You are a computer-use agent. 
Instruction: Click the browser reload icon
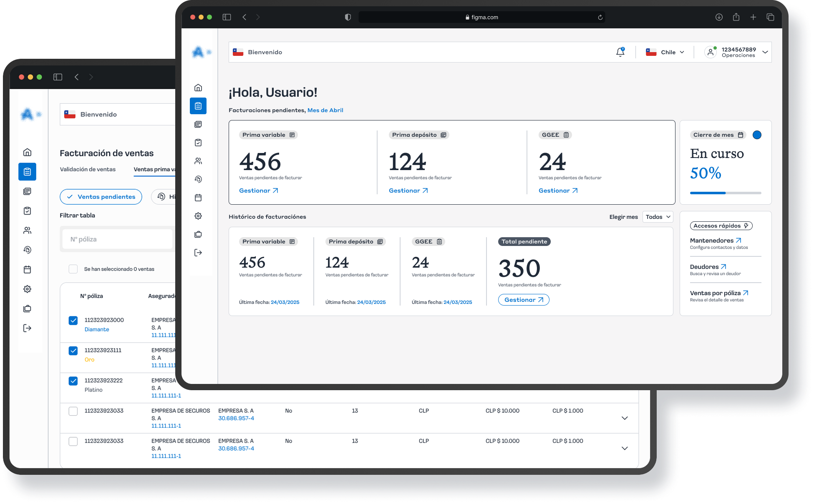600,17
